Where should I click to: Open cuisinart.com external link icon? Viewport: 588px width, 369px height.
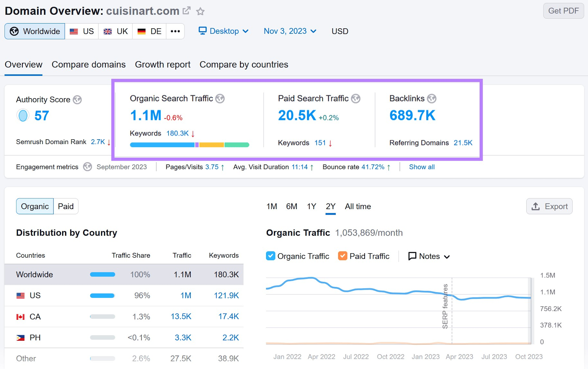click(x=187, y=11)
